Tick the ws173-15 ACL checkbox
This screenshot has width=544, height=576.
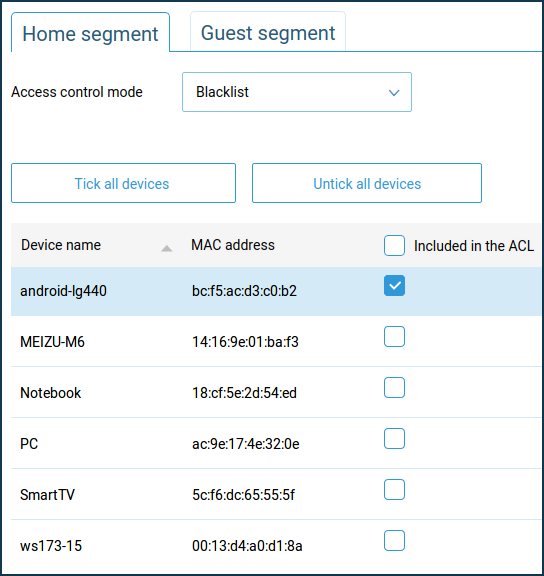coord(395,541)
